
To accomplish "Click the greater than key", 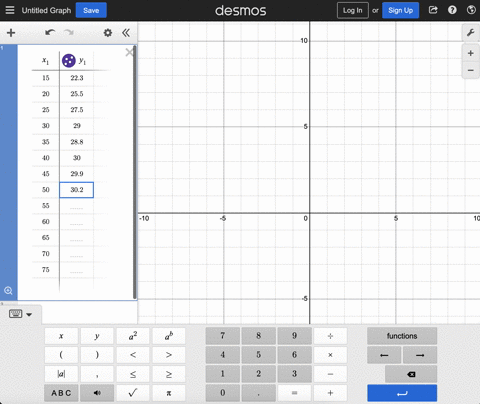I will 169,355.
